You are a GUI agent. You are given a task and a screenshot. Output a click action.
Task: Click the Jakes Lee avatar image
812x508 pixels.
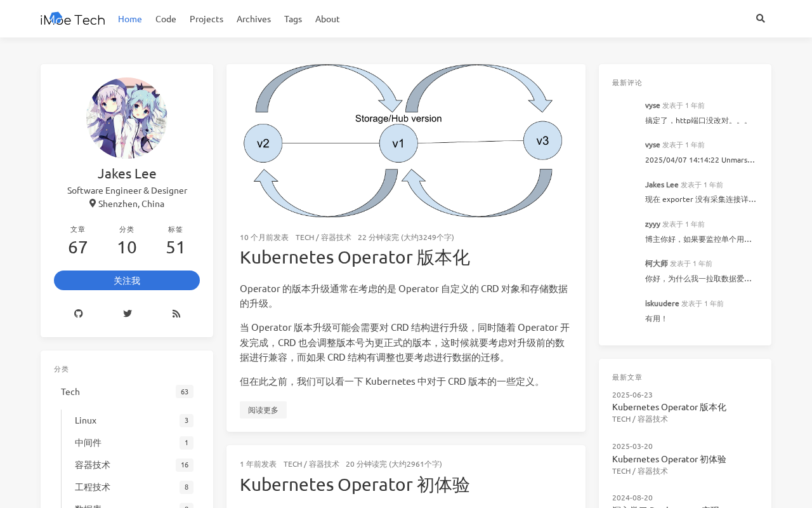pyautogui.click(x=127, y=118)
